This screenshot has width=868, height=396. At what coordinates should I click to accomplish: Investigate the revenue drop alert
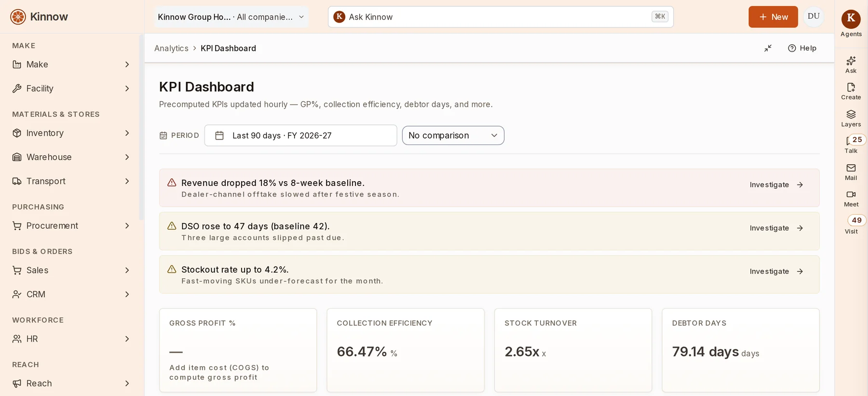(x=776, y=185)
